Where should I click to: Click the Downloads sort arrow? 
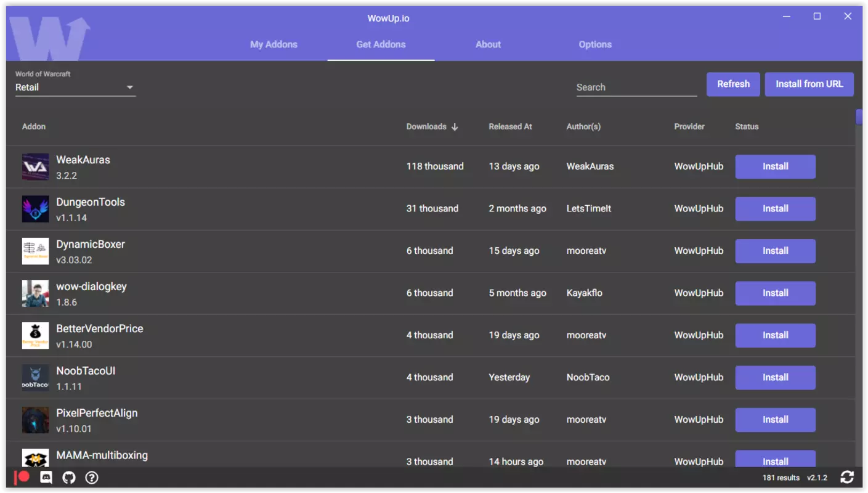(455, 127)
